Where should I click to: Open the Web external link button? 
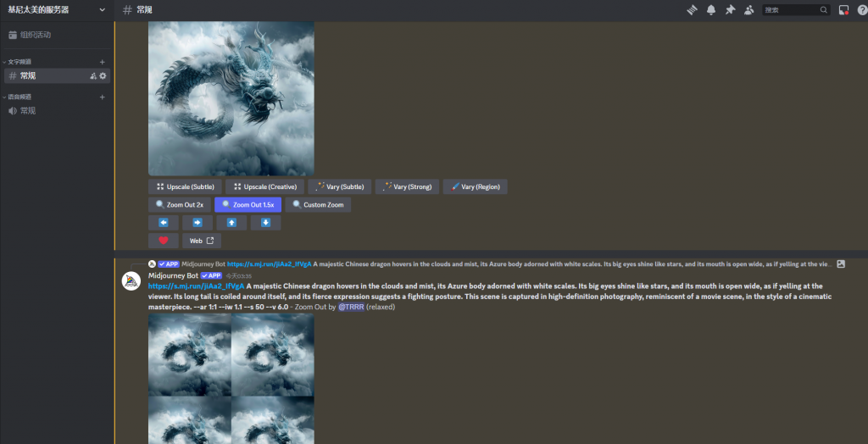coord(202,241)
